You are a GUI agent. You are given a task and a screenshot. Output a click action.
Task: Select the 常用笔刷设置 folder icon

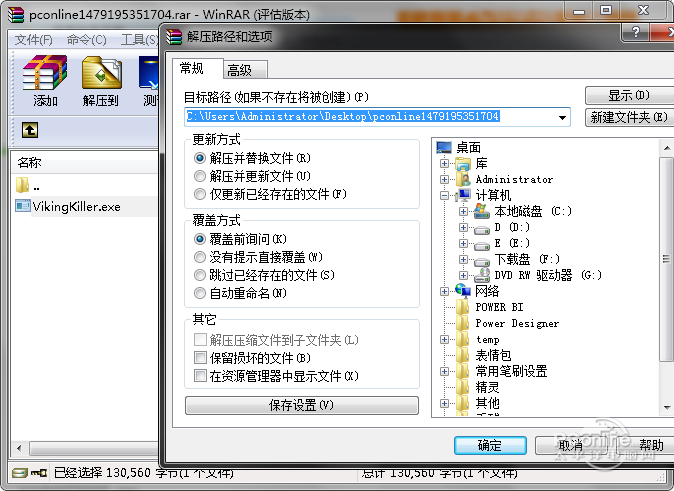[463, 371]
